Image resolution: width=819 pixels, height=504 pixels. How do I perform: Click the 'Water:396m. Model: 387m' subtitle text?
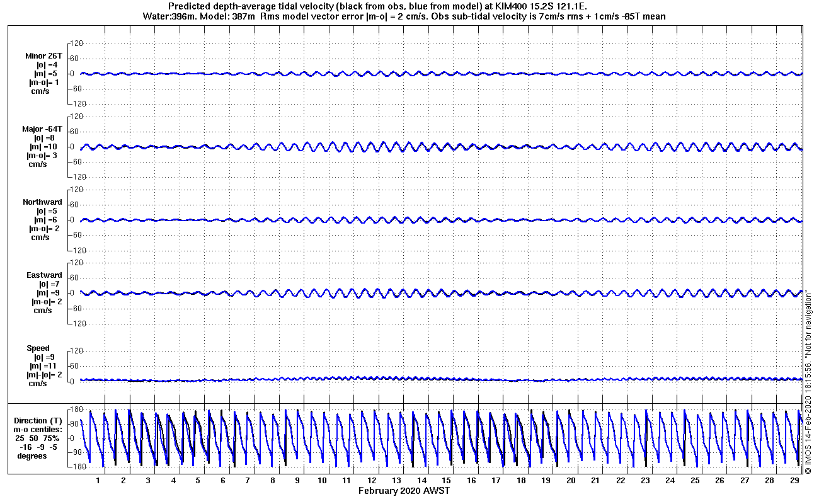[x=200, y=16]
